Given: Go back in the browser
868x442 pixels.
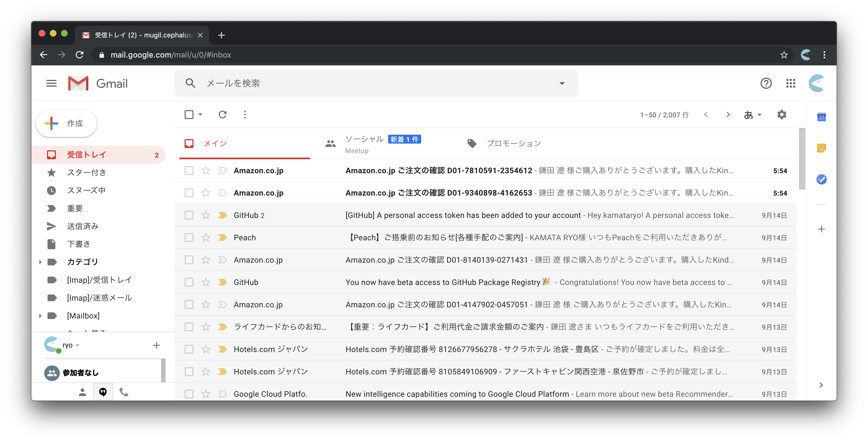Looking at the screenshot, I should (43, 54).
